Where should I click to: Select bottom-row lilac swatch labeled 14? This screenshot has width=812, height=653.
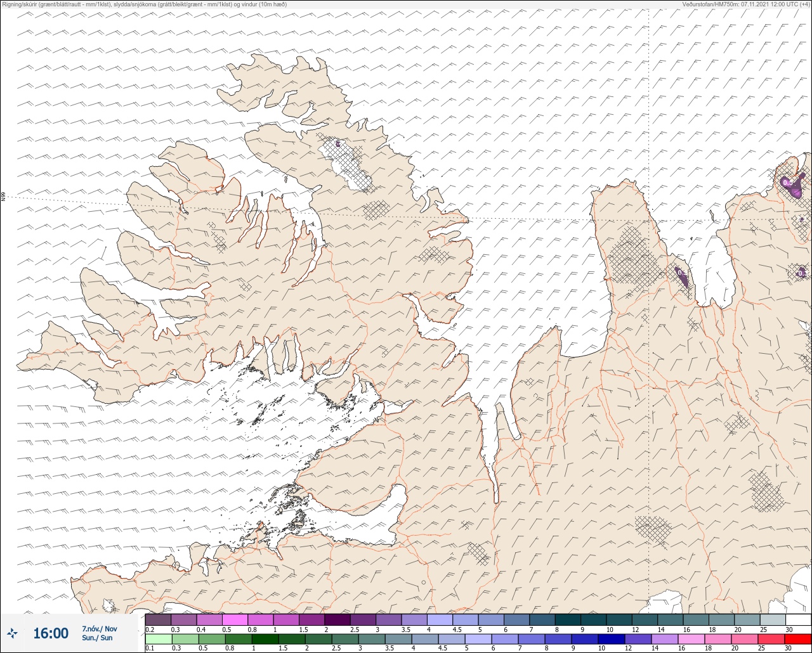pyautogui.click(x=665, y=638)
